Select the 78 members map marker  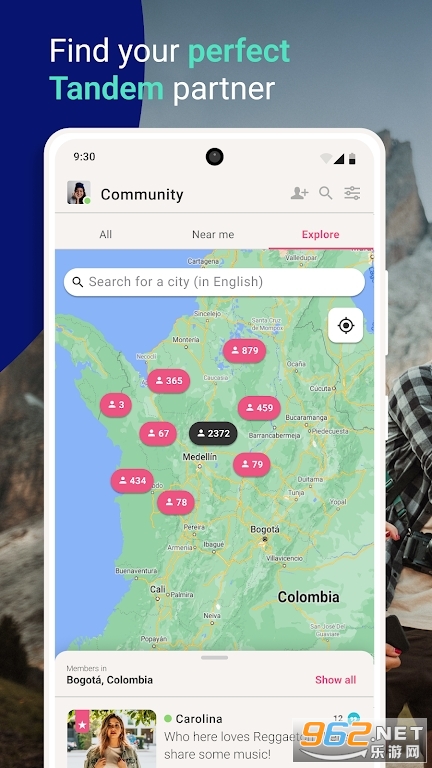(x=176, y=503)
